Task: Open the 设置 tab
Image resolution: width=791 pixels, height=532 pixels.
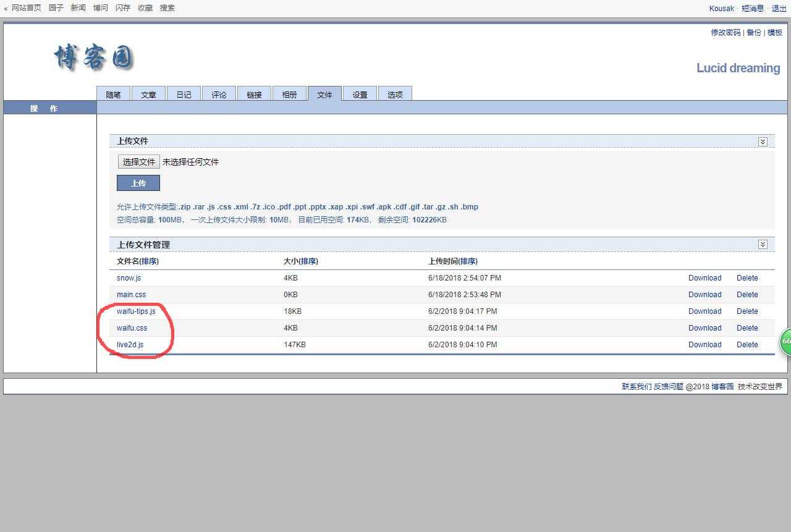Action: tap(360, 94)
